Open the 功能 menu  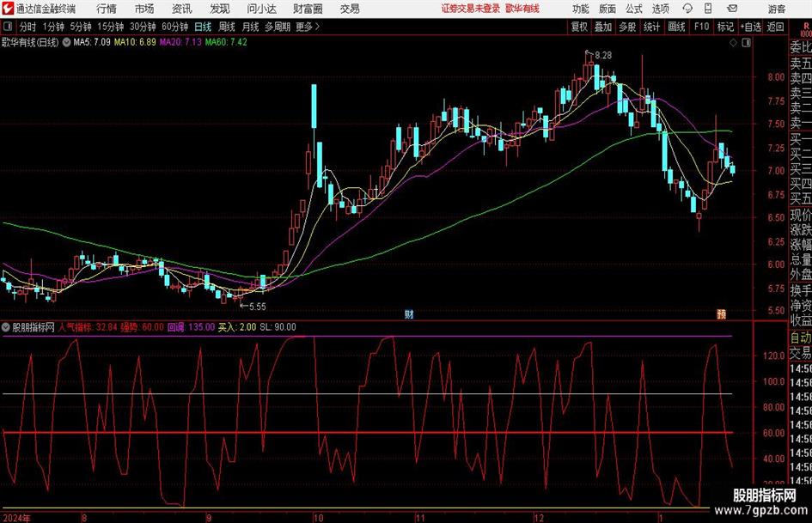click(581, 9)
